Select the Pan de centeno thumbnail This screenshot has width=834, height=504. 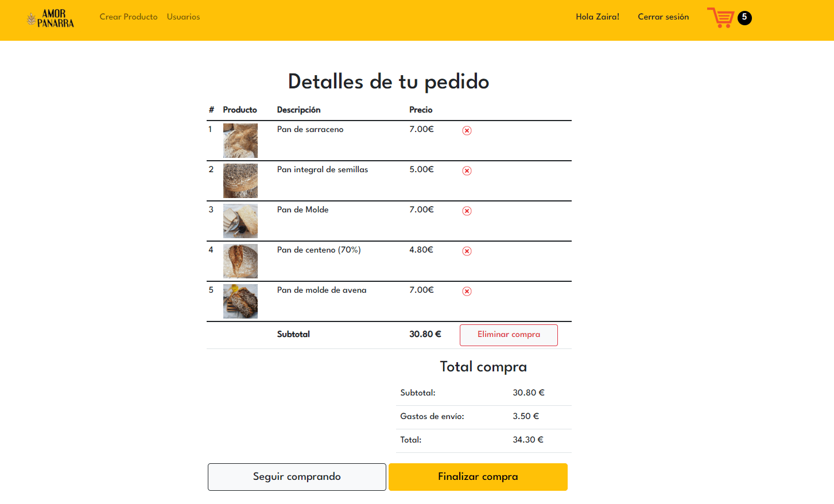240,261
